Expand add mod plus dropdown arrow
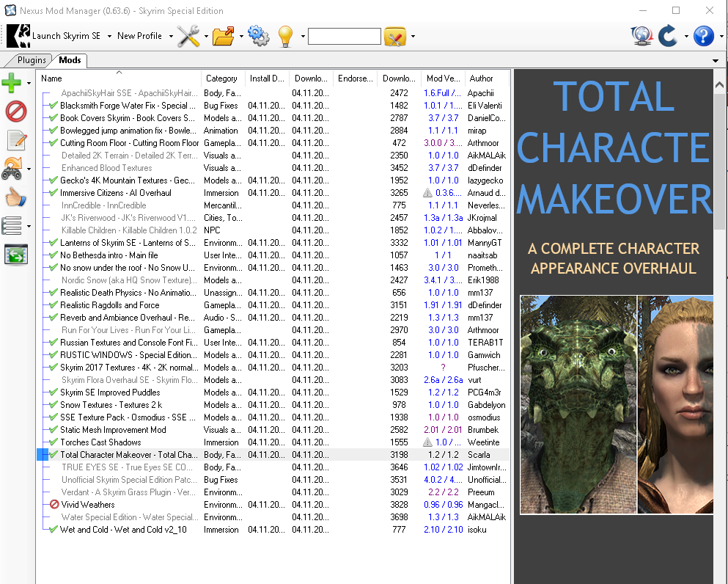The width and height of the screenshot is (728, 584). click(29, 83)
